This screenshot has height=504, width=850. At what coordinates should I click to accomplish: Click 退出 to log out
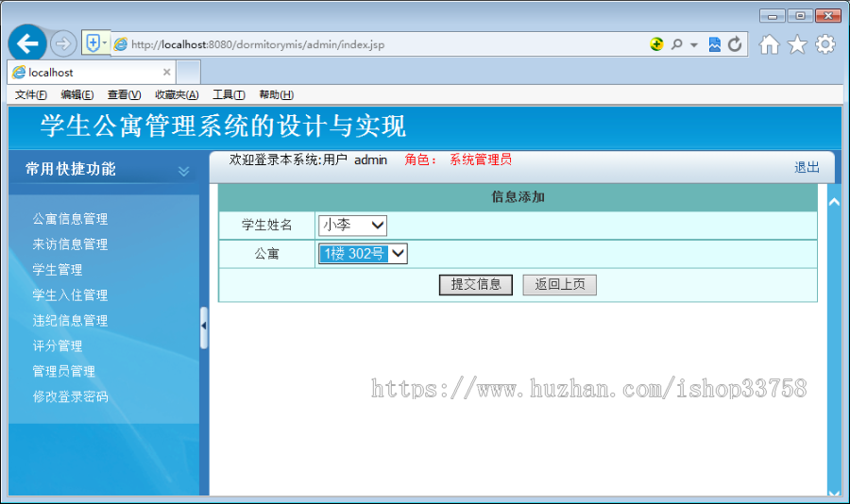point(807,167)
